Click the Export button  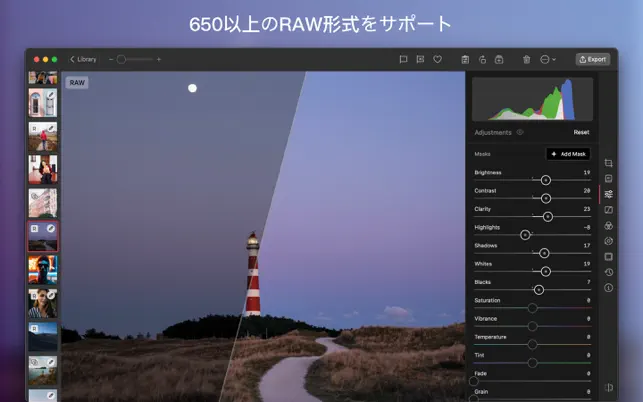point(593,59)
